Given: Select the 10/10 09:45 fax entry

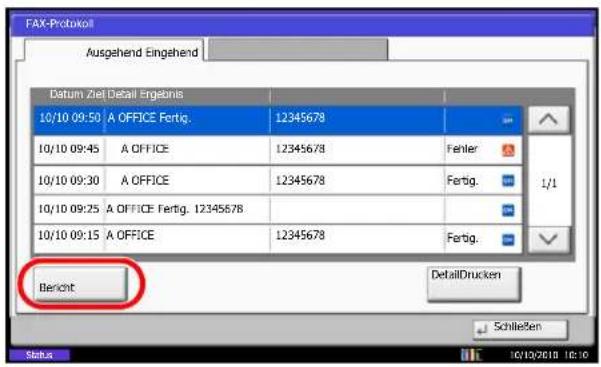Looking at the screenshot, I should point(278,150).
